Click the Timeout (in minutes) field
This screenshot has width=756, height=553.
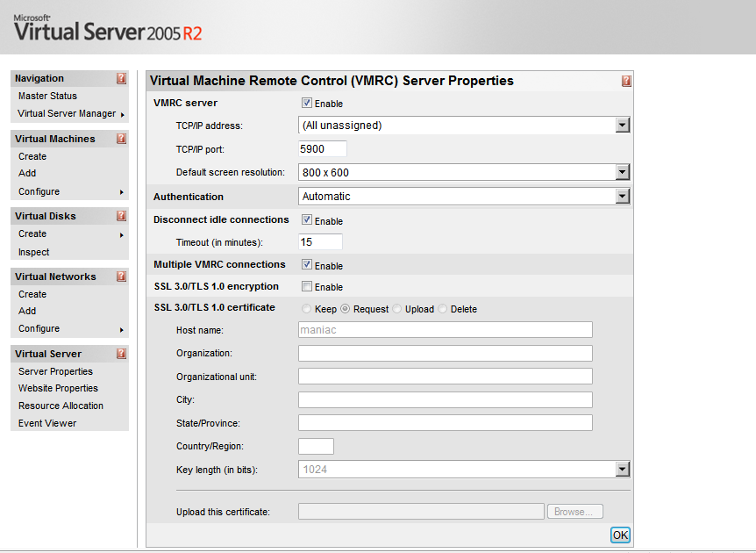click(x=321, y=241)
